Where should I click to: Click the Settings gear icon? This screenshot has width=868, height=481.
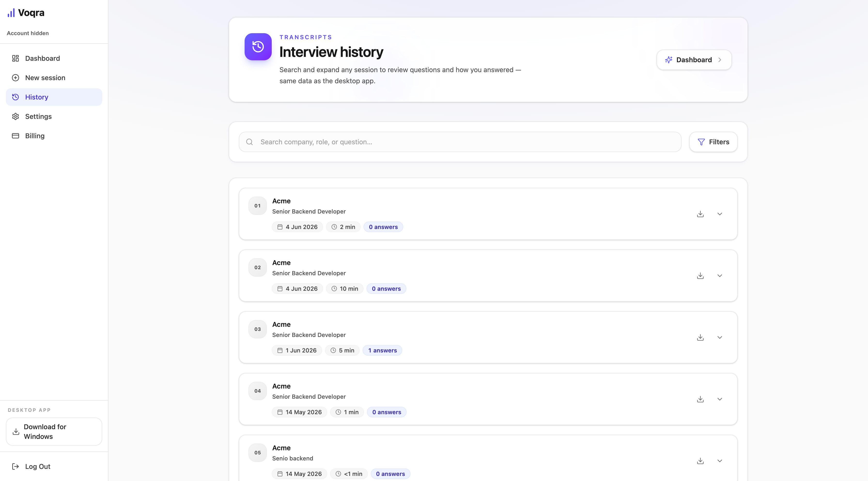(15, 116)
